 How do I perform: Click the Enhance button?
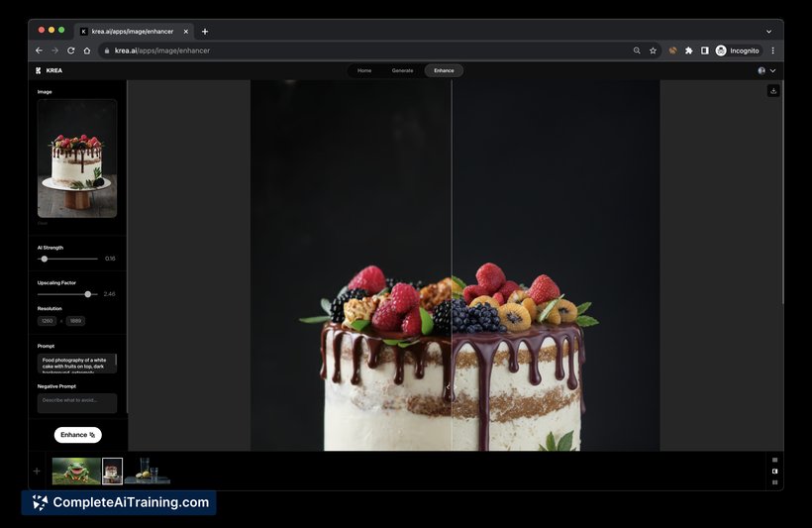tap(77, 435)
